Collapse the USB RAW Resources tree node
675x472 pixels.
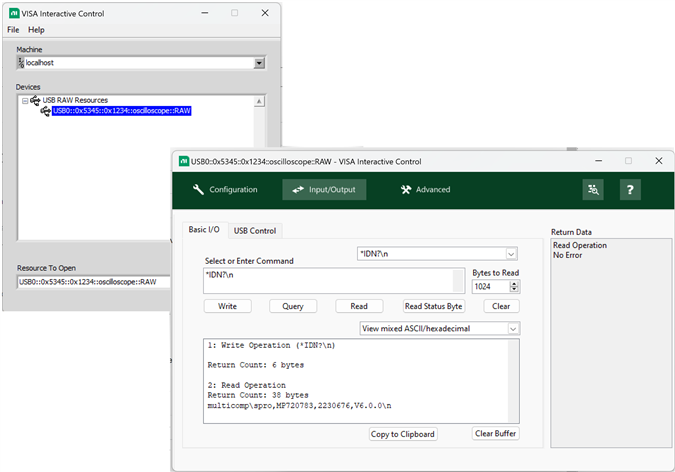point(25,101)
